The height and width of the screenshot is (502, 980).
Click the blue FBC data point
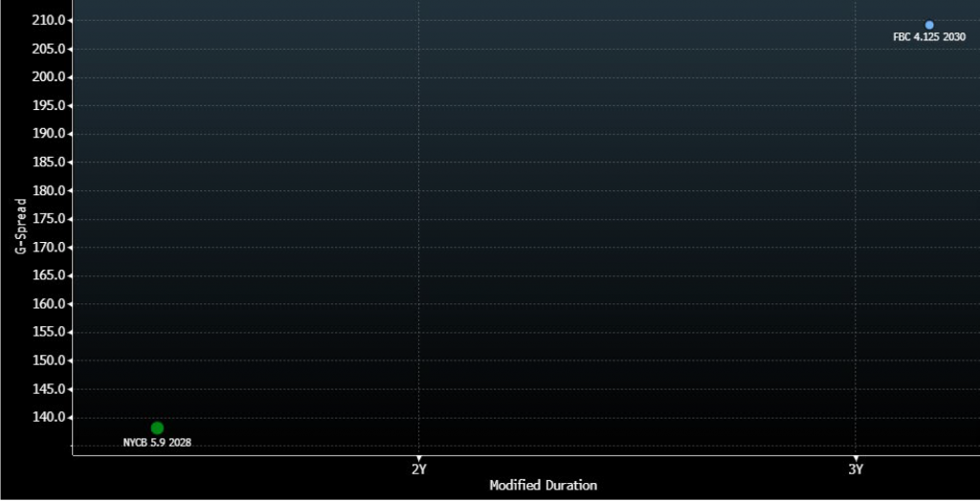click(x=929, y=25)
